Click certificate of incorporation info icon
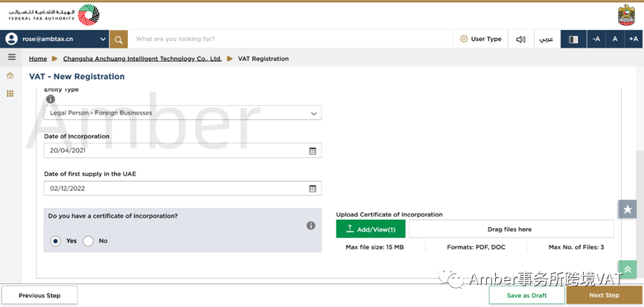644x307 pixels. (x=311, y=225)
